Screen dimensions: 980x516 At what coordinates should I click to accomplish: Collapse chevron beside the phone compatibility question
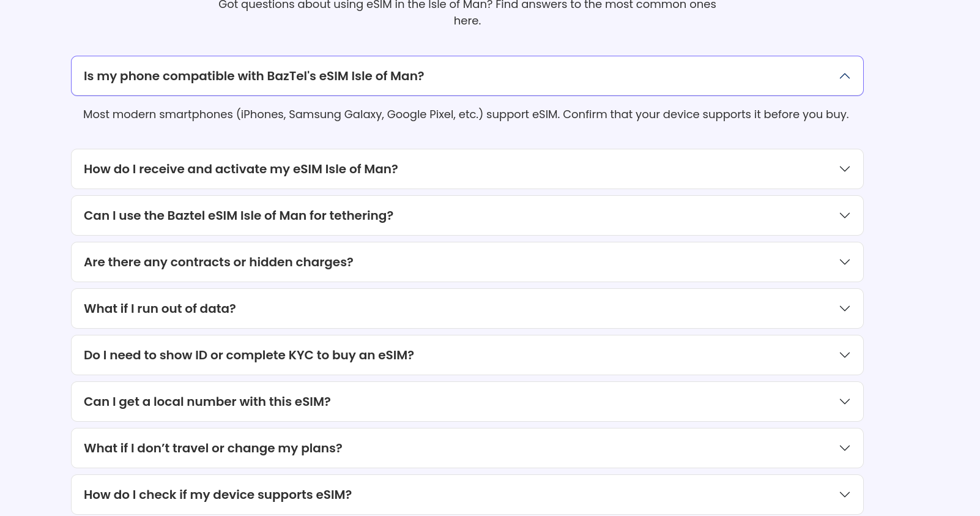point(844,76)
